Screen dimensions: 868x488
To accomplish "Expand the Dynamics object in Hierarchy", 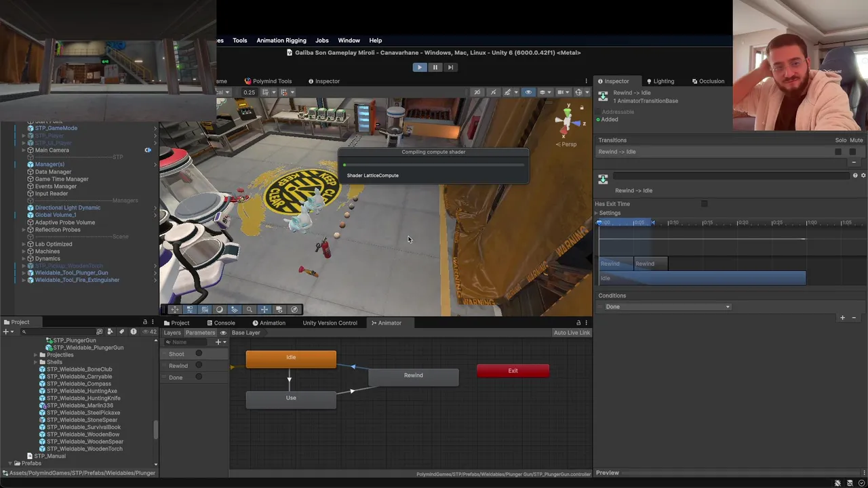I will click(24, 259).
